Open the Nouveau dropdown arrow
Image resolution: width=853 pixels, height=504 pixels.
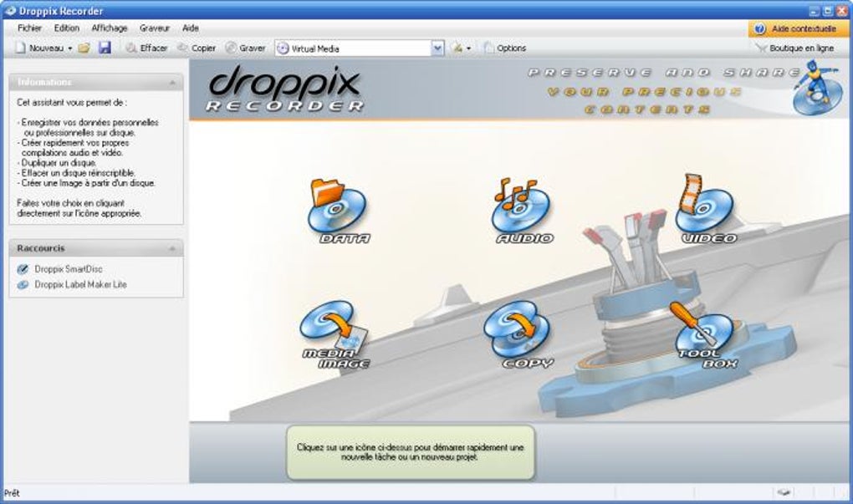coord(70,48)
